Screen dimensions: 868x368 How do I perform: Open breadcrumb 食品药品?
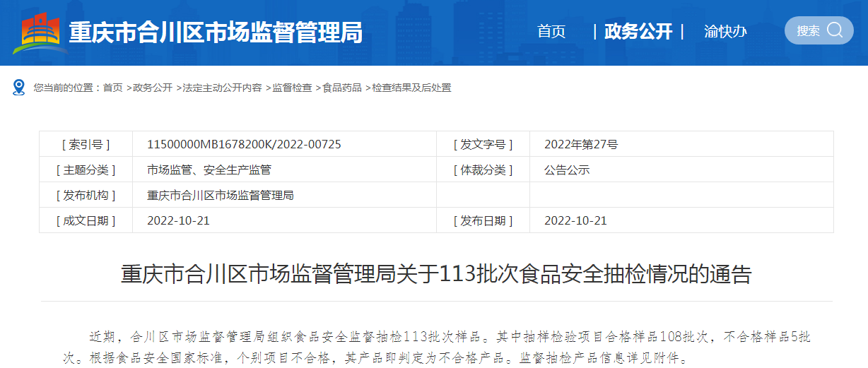[x=342, y=88]
